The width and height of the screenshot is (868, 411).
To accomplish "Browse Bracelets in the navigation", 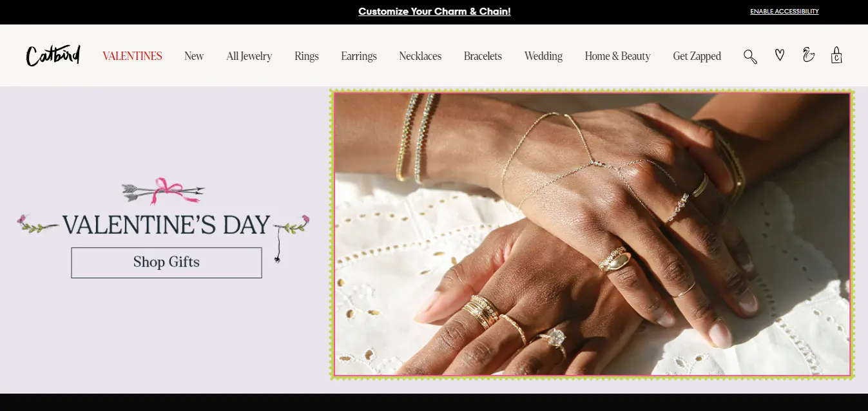I will click(x=483, y=56).
